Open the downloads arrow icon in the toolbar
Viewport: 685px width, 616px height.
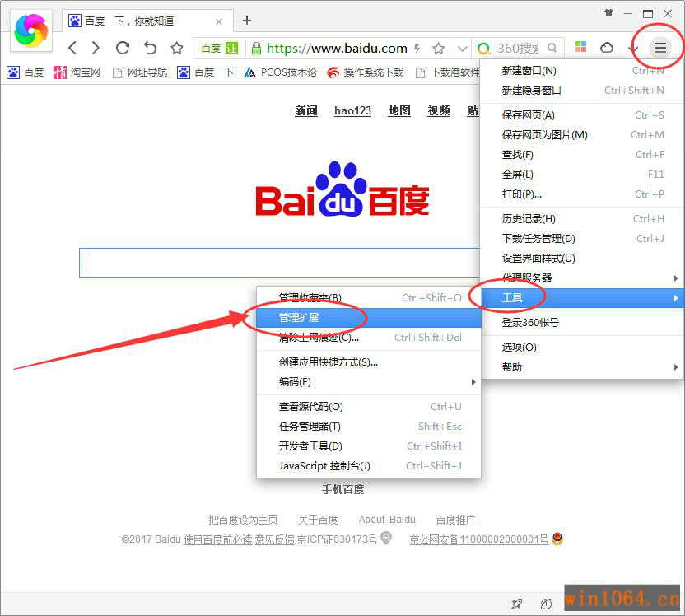632,48
